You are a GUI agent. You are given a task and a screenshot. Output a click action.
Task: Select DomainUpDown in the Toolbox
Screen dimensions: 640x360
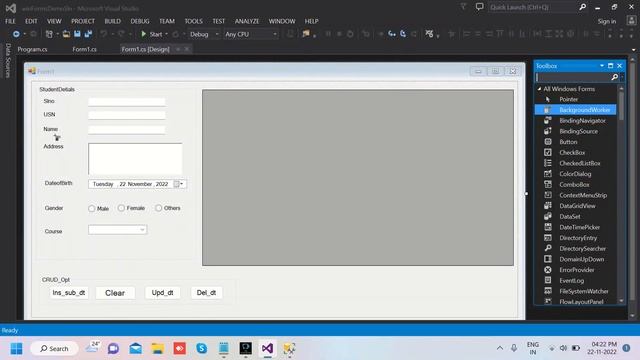click(x=576, y=259)
